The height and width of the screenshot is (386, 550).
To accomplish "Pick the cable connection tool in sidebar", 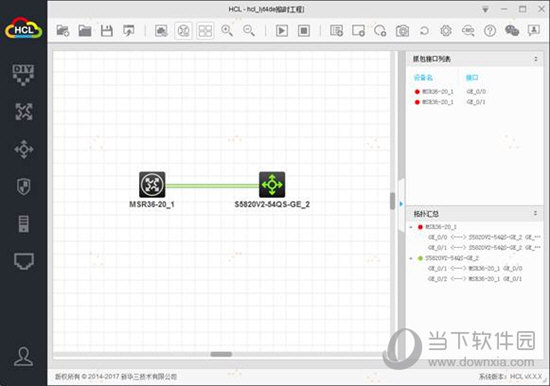I will coord(24,261).
